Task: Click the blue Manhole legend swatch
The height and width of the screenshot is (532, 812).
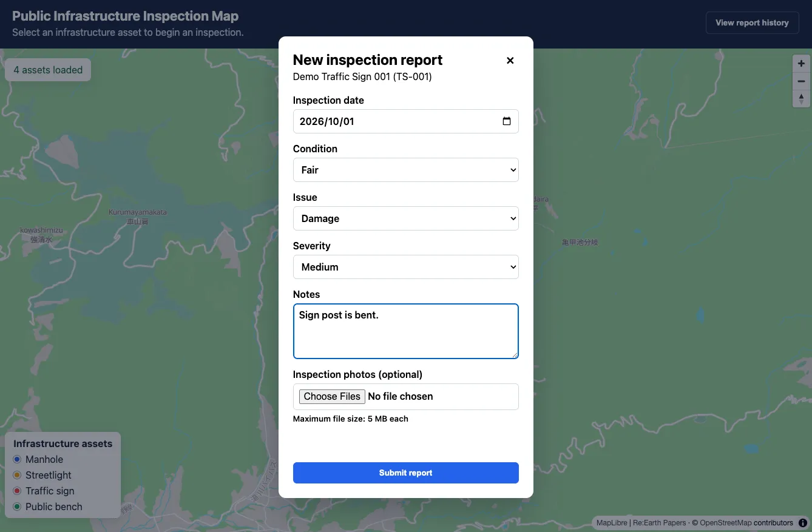Action: click(x=17, y=459)
